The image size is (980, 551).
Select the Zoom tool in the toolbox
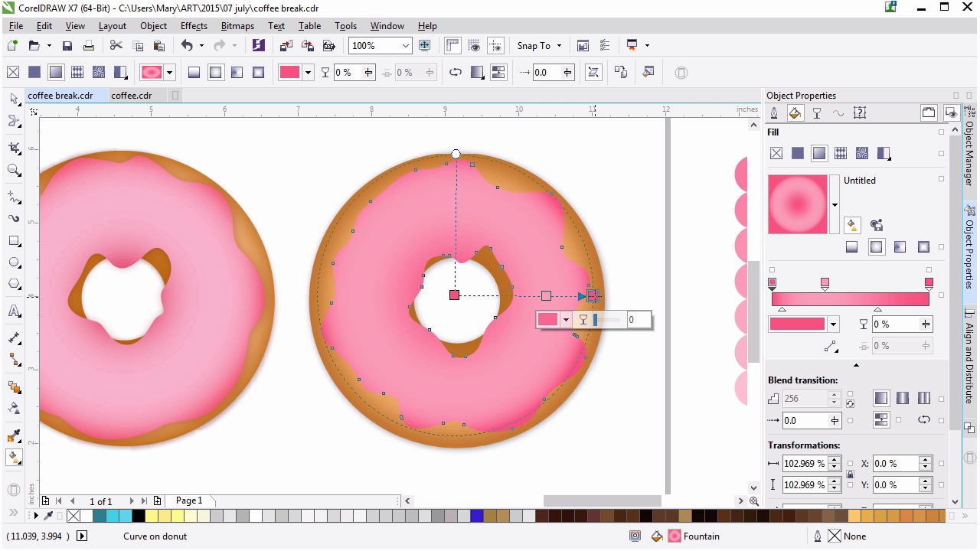pos(14,170)
